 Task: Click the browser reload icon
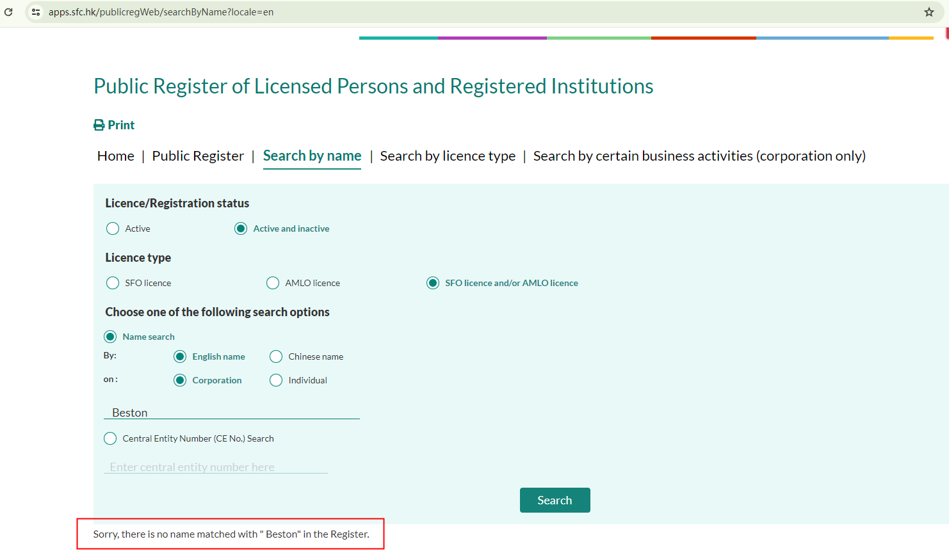[8, 12]
